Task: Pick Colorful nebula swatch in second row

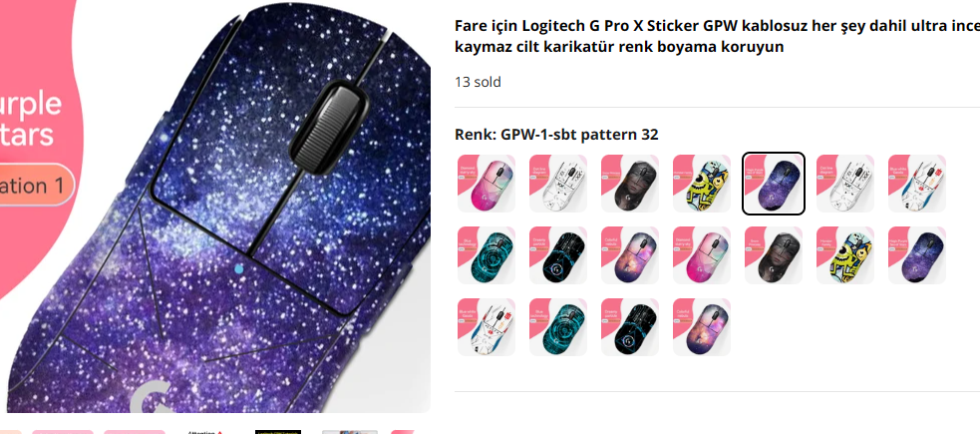Action: point(630,255)
